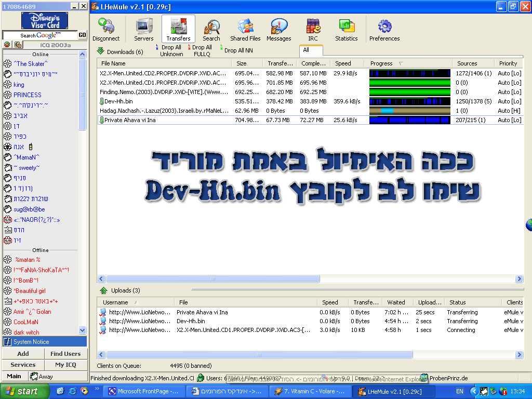Sort downloads by the Sources column header
Viewport: 532px width, 399px height.
(x=473, y=63)
